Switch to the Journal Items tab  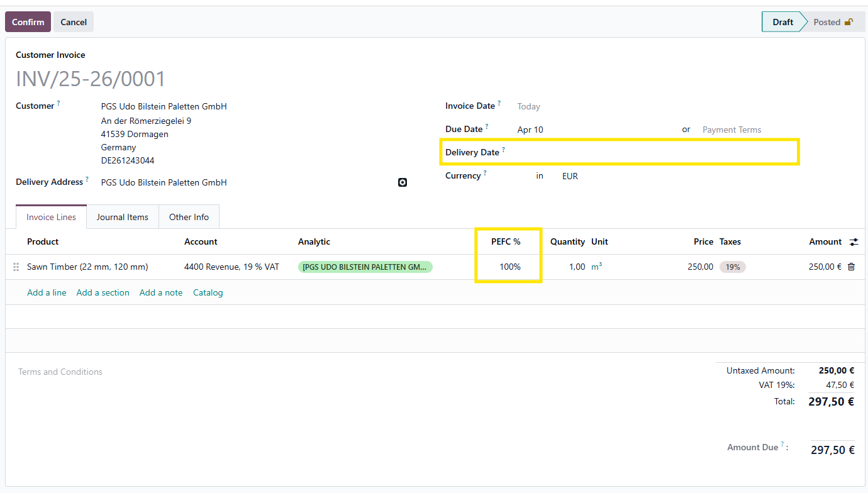tap(123, 217)
